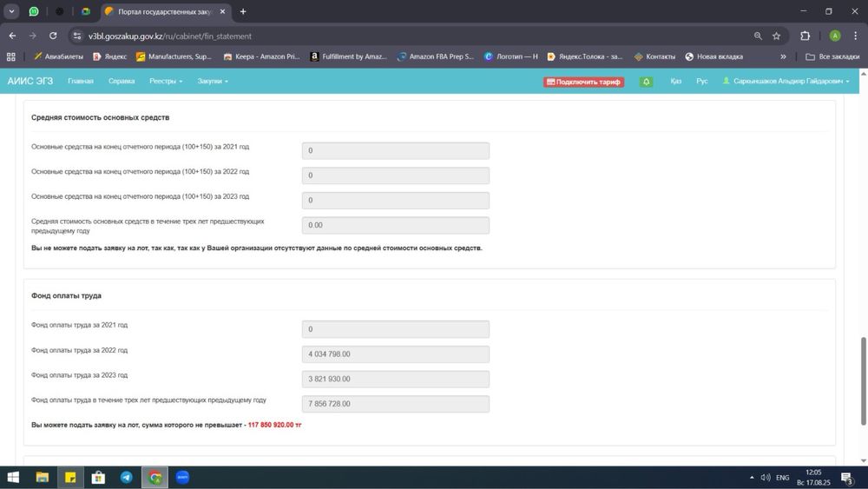Switch the language to Қаз
Image resolution: width=868 pixels, height=489 pixels.
coord(675,82)
